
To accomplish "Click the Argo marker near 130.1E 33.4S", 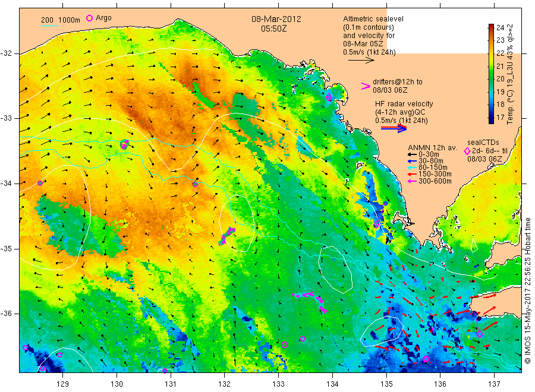I will pyautogui.click(x=124, y=145).
